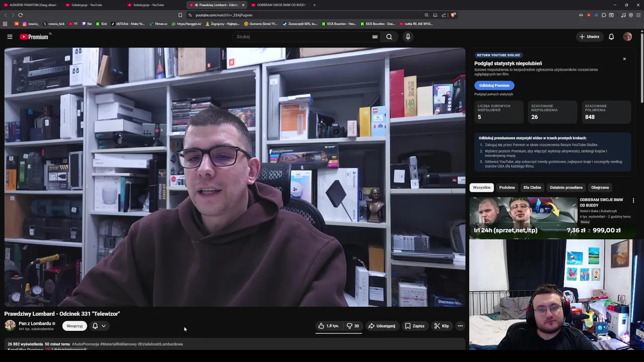Image resolution: width=644 pixels, height=362 pixels.
Task: Reload the page in browser toolbar
Action: click(x=20, y=15)
